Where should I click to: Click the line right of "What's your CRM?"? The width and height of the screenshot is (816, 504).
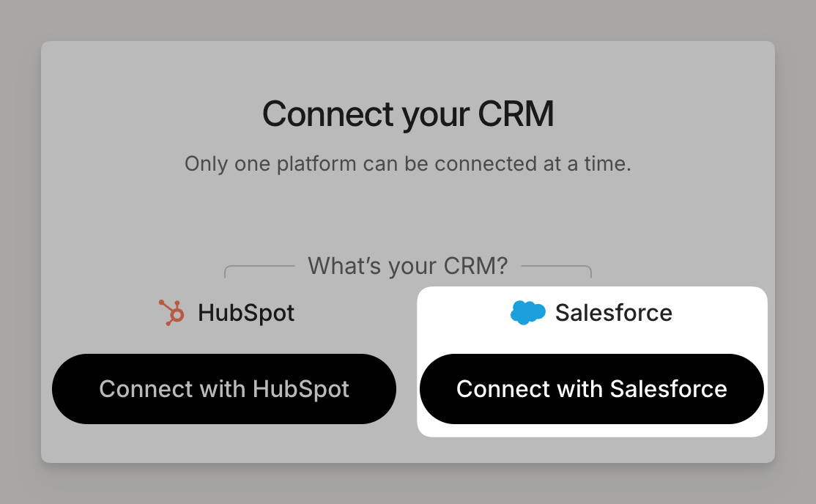555,267
